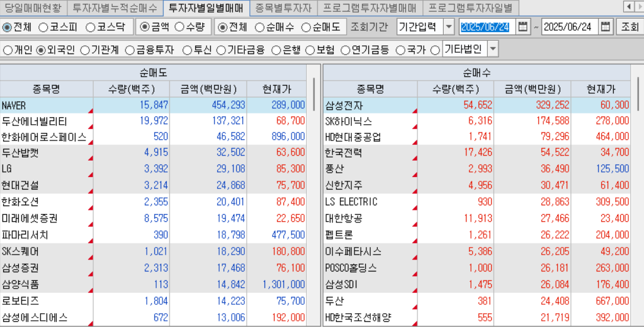644x327 pixels.
Task: Switch to 종목별투자자 tab
Action: click(283, 8)
